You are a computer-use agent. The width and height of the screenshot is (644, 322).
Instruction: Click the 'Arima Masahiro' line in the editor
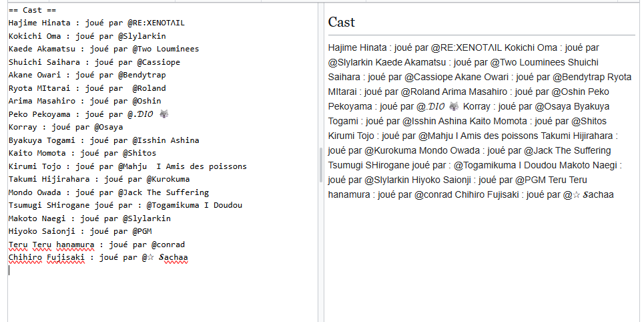[x=85, y=101]
